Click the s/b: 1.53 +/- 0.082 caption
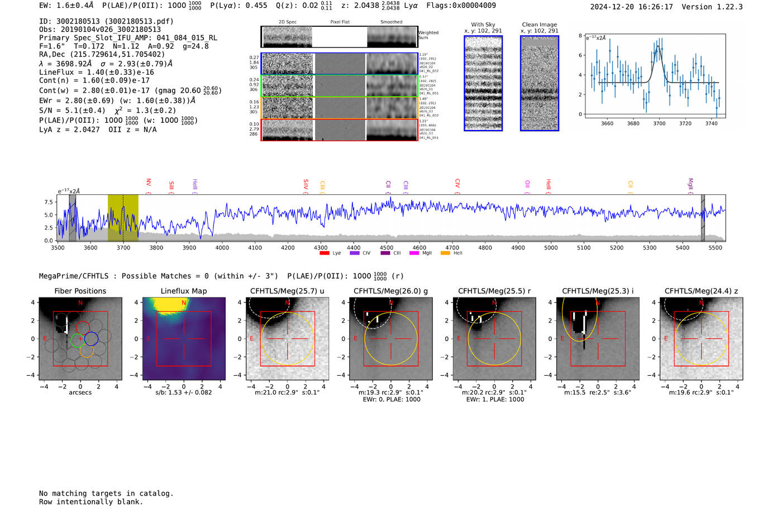 click(184, 392)
